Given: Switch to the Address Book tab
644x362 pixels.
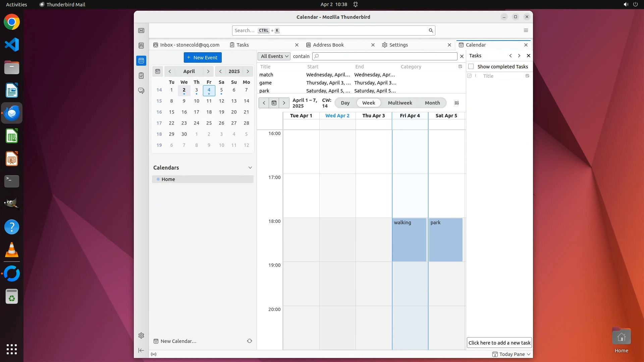Looking at the screenshot, I should coord(328,45).
